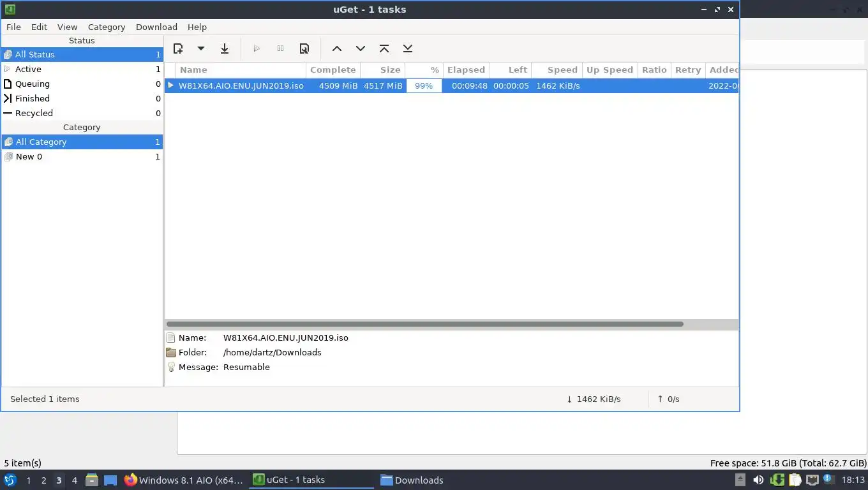Open the file manager launcher in the taskbar
Image resolution: width=868 pixels, height=490 pixels.
tap(92, 480)
